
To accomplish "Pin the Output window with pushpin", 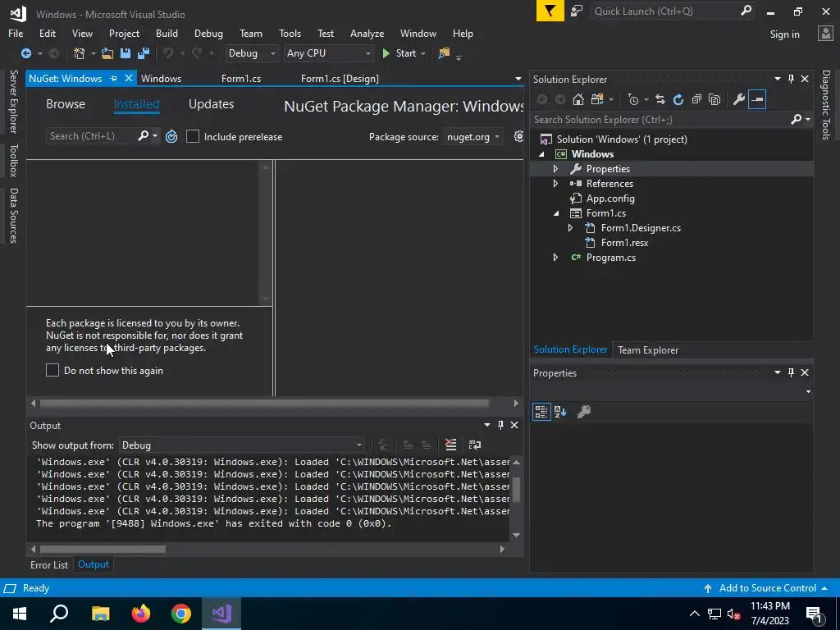I will [500, 425].
